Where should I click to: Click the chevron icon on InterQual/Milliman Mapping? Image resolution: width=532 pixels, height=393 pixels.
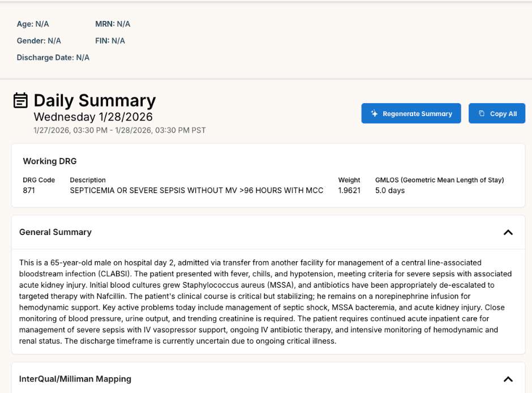[x=508, y=378]
